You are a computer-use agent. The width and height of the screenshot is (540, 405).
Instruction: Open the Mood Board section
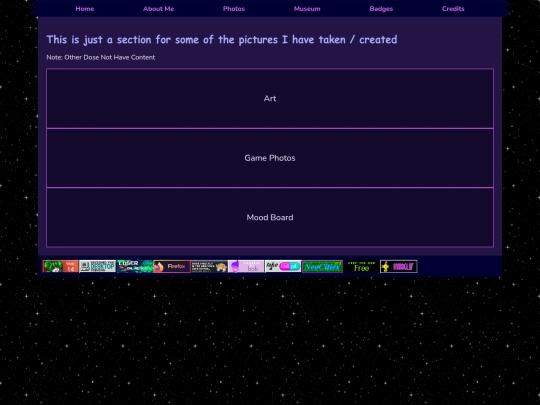pyautogui.click(x=270, y=217)
